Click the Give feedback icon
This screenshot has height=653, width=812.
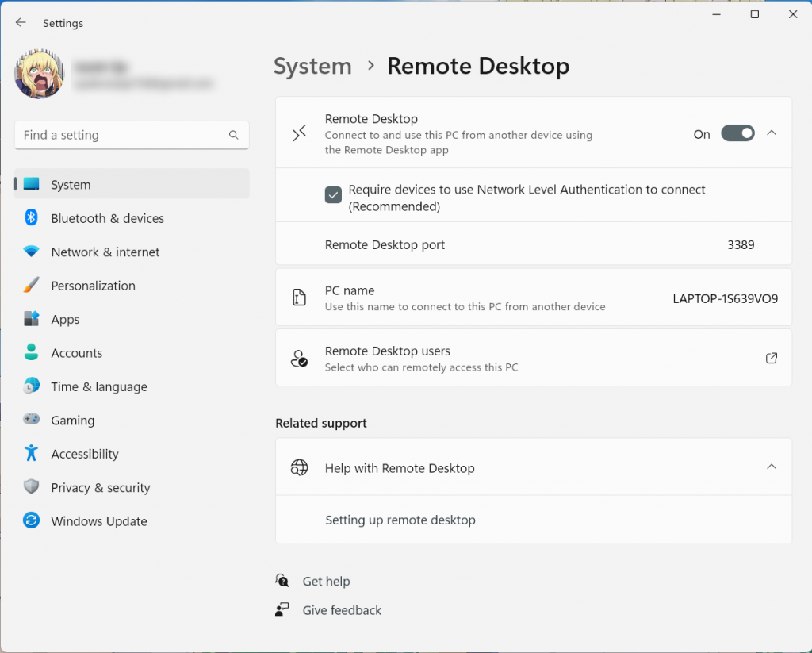tap(282, 609)
